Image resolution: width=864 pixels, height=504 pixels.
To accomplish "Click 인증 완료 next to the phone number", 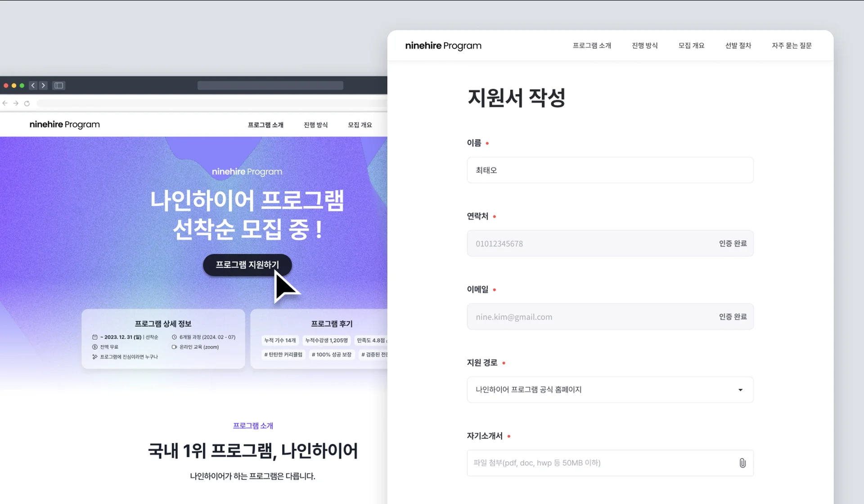I will pos(733,243).
